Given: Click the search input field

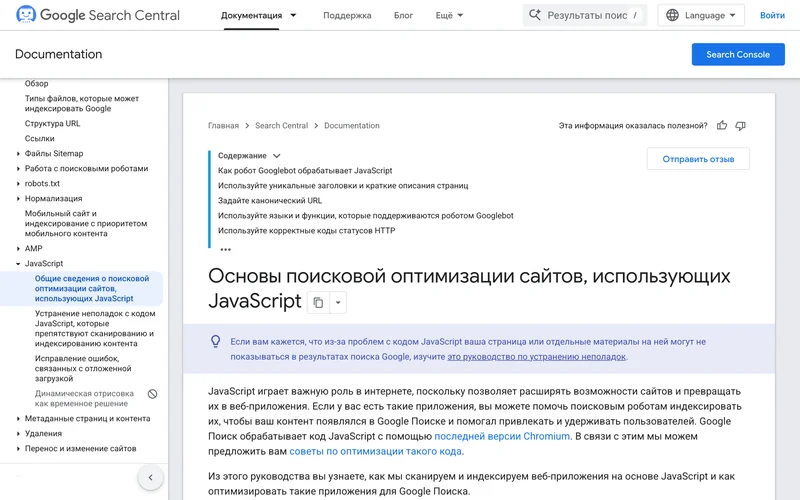Looking at the screenshot, I should [x=587, y=15].
